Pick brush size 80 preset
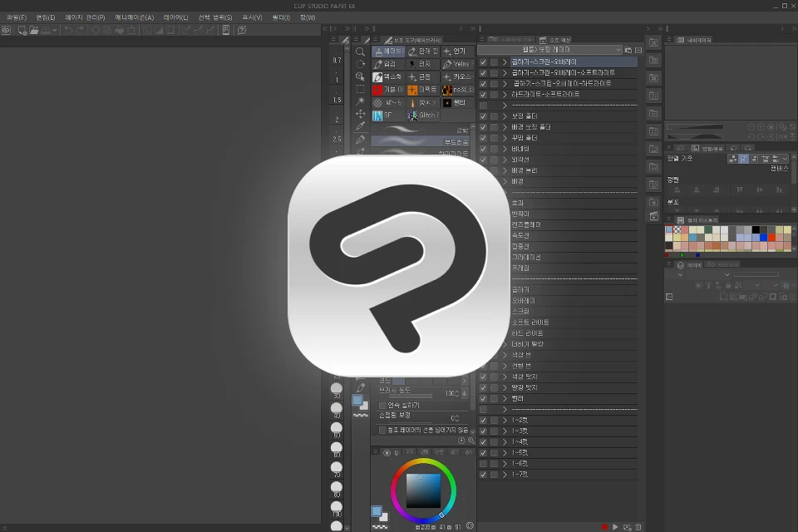Image resolution: width=798 pixels, height=532 pixels. pos(337,489)
